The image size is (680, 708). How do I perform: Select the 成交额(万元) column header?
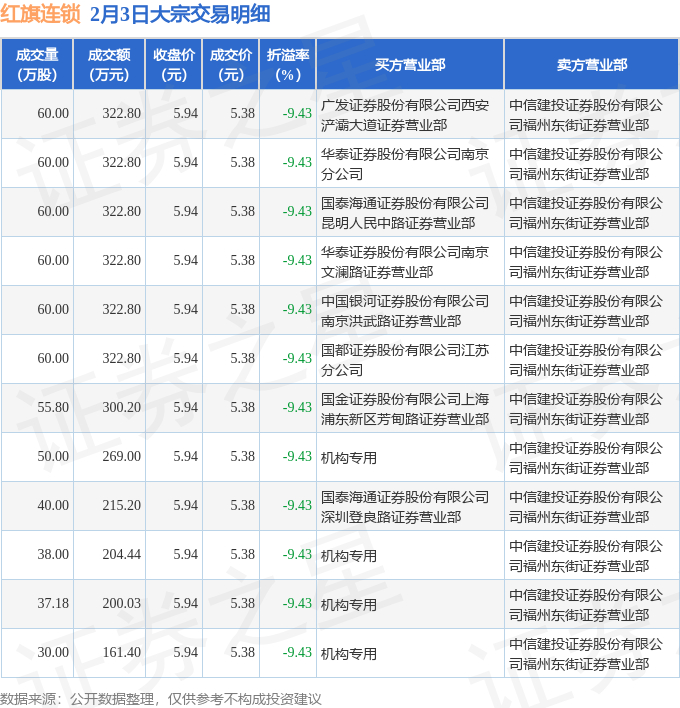click(x=109, y=65)
